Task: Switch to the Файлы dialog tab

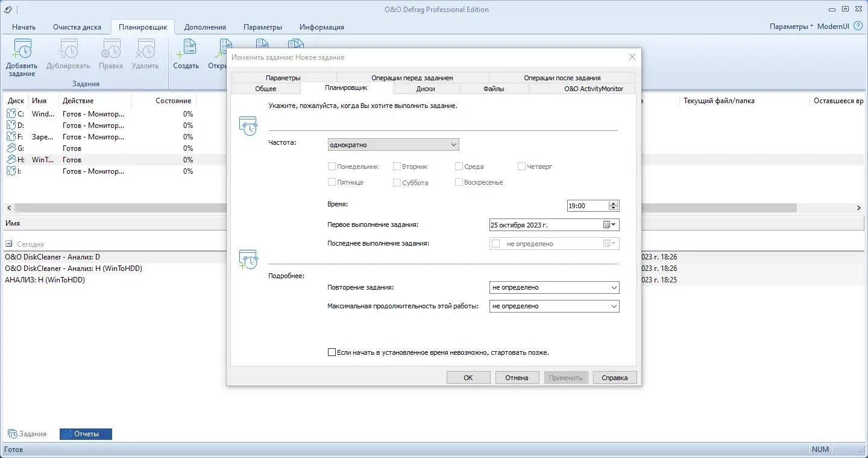Action: [494, 89]
